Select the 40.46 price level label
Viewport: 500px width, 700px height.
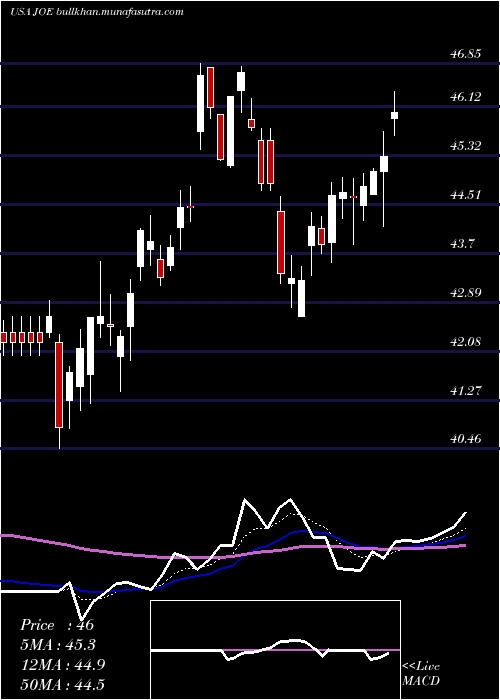click(466, 439)
